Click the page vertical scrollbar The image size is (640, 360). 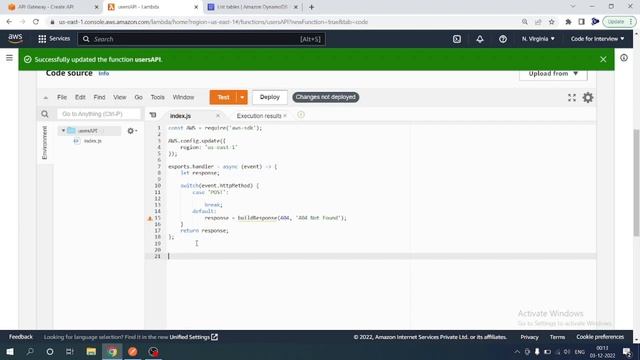coord(636,182)
